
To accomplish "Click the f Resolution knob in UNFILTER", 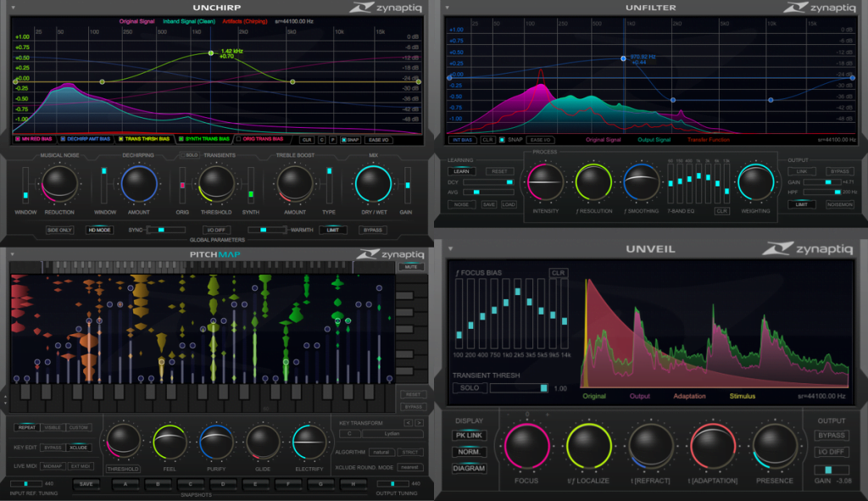I will point(593,181).
